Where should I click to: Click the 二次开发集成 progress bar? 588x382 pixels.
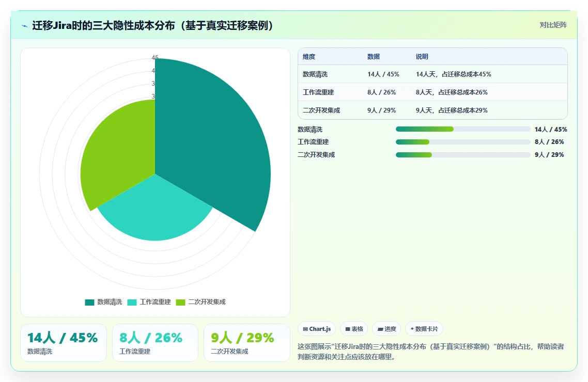(463, 155)
